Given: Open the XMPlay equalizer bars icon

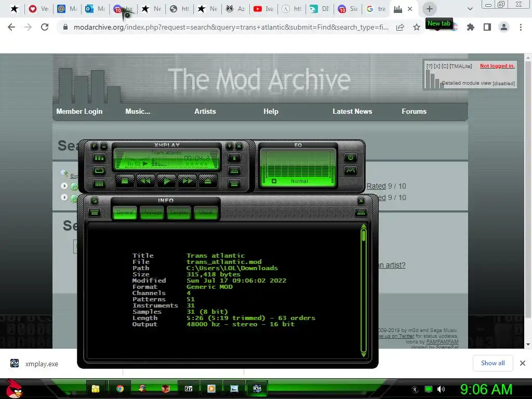Looking at the screenshot, I should [99, 158].
